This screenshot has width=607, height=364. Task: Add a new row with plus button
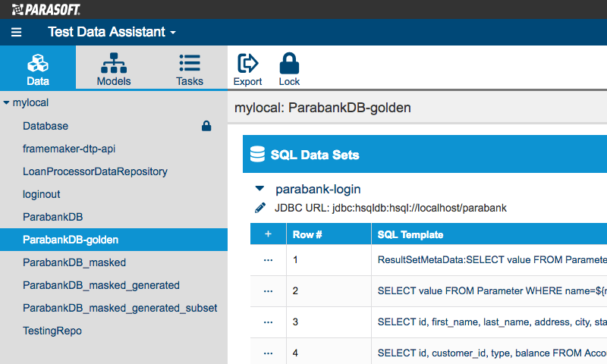tap(268, 234)
